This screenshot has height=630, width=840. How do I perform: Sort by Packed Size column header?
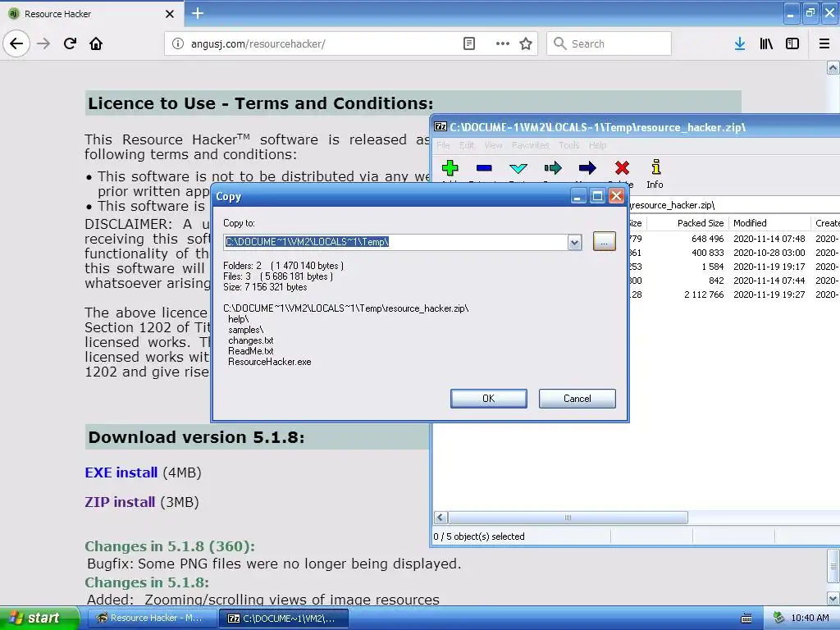[687, 223]
